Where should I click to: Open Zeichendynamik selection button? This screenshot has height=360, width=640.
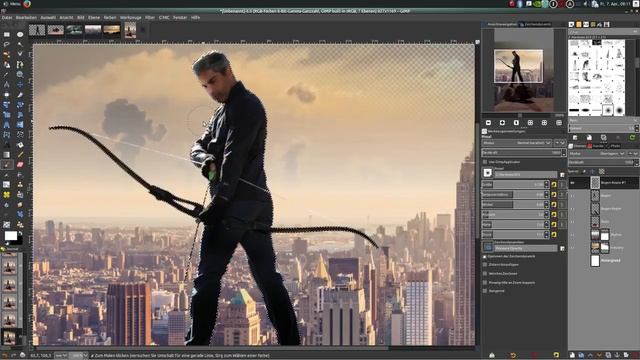click(x=488, y=247)
